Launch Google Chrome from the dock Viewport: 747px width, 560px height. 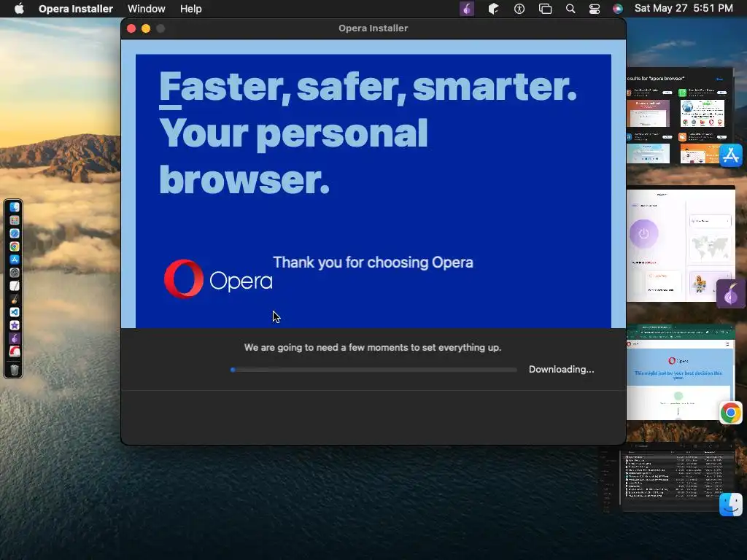(x=15, y=246)
